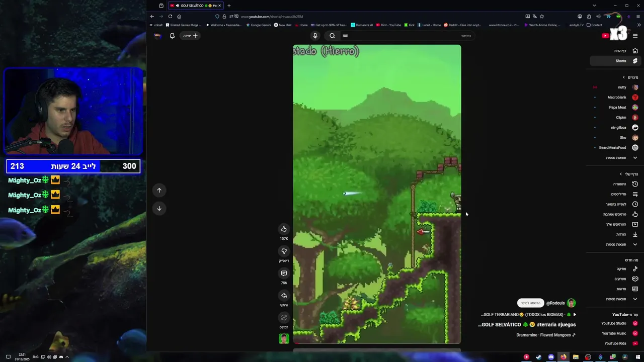Open the #terraria hashtag
Viewport: 644px width, 362px height.
pyautogui.click(x=547, y=325)
